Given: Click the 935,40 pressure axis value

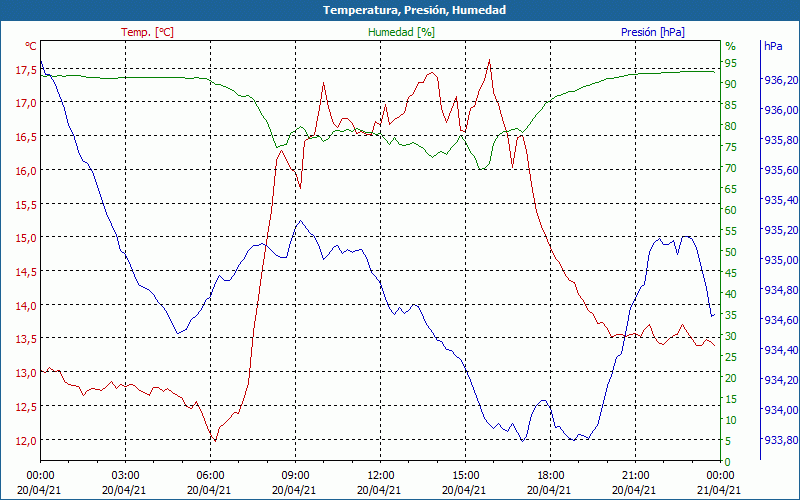Looking at the screenshot, I should tap(781, 201).
